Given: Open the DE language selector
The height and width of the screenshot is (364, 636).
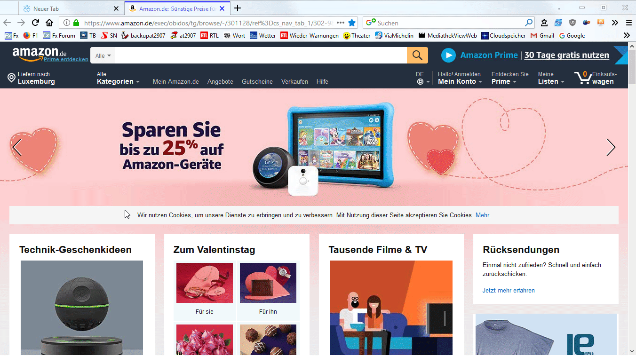Looking at the screenshot, I should 423,78.
